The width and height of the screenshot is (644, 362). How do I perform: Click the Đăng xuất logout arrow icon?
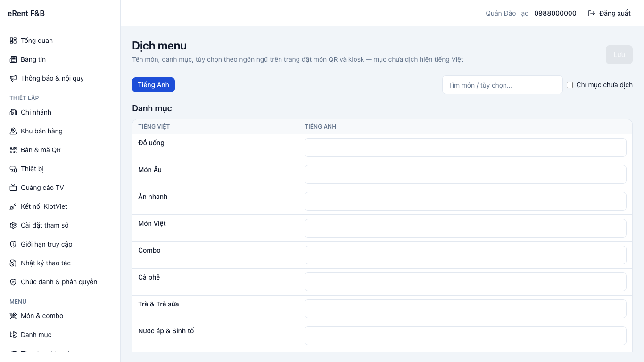(x=592, y=13)
